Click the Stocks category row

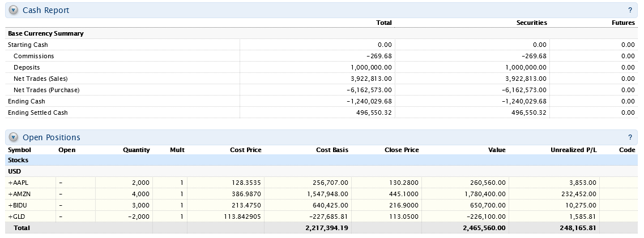point(18,160)
